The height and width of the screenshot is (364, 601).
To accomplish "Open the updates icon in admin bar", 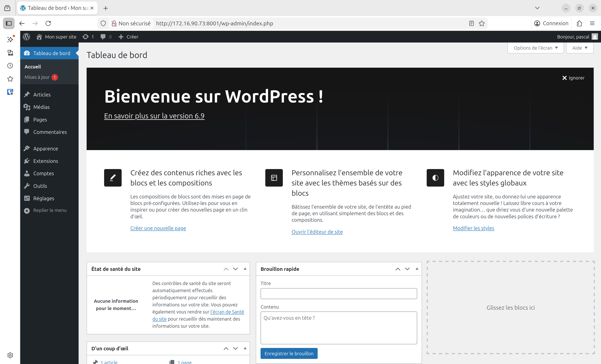I will click(x=85, y=37).
